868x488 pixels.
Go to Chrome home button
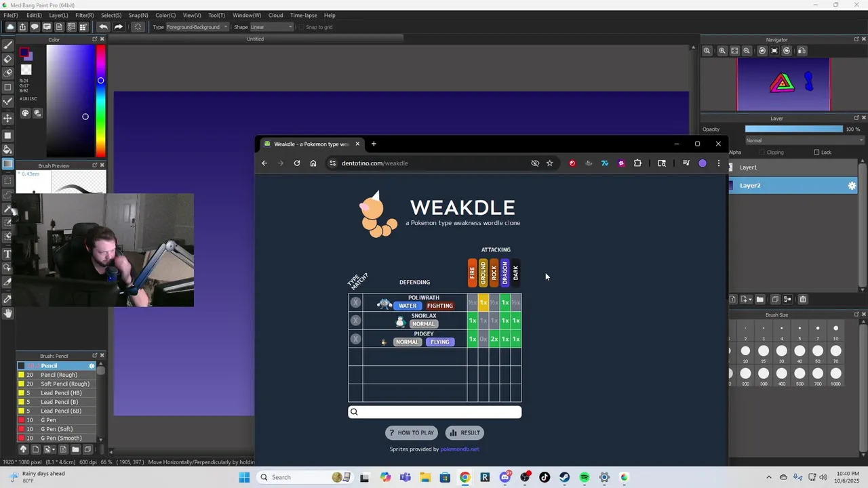(x=313, y=163)
